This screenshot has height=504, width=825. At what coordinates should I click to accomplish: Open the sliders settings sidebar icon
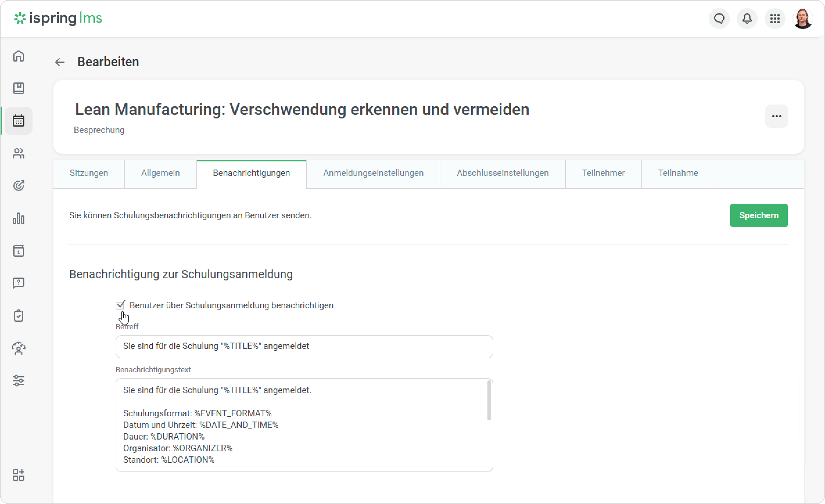click(x=19, y=381)
